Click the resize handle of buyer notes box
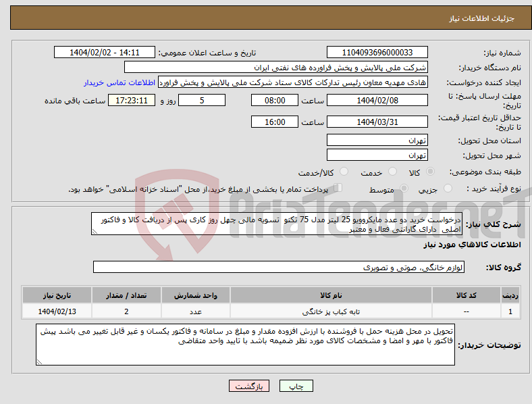 (x=39, y=362)
